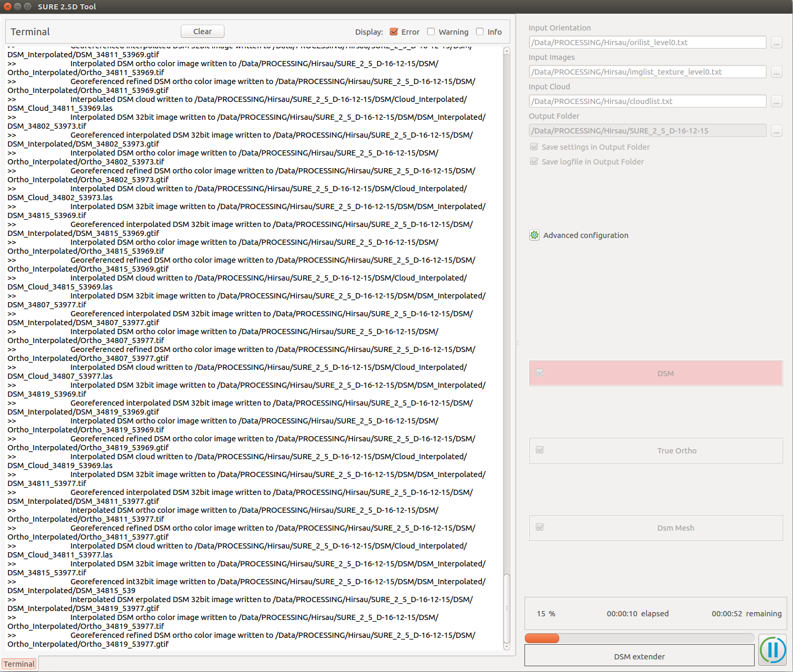Focus the Input Orientation path field

tap(647, 43)
